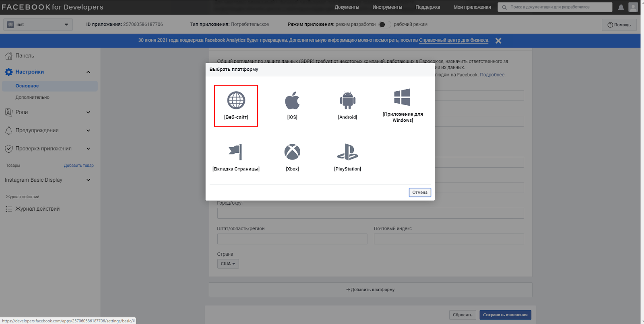Select the Page Tab flag icon

[x=235, y=152]
